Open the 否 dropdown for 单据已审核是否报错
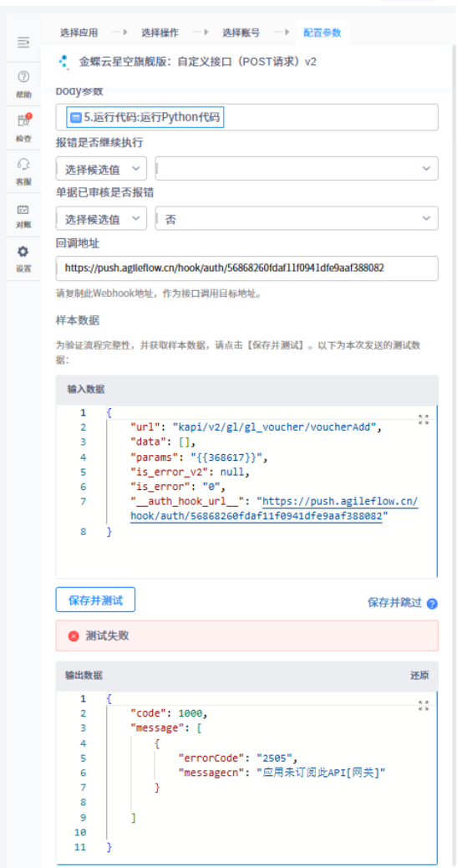Screen dimensions: 457x868 click(297, 218)
